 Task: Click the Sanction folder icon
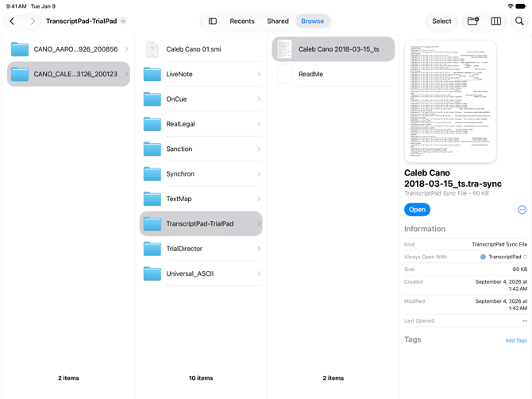coord(152,149)
